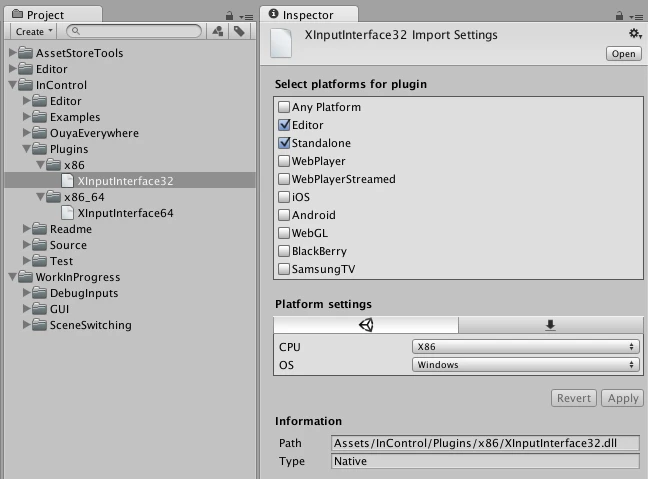Screen dimensions: 648x479
Task: Click the Type field showing Native
Action: [x=485, y=461]
